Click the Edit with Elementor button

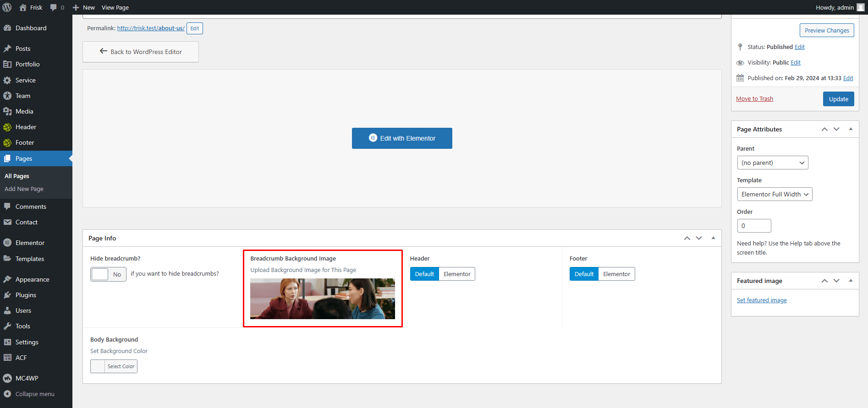pos(402,138)
